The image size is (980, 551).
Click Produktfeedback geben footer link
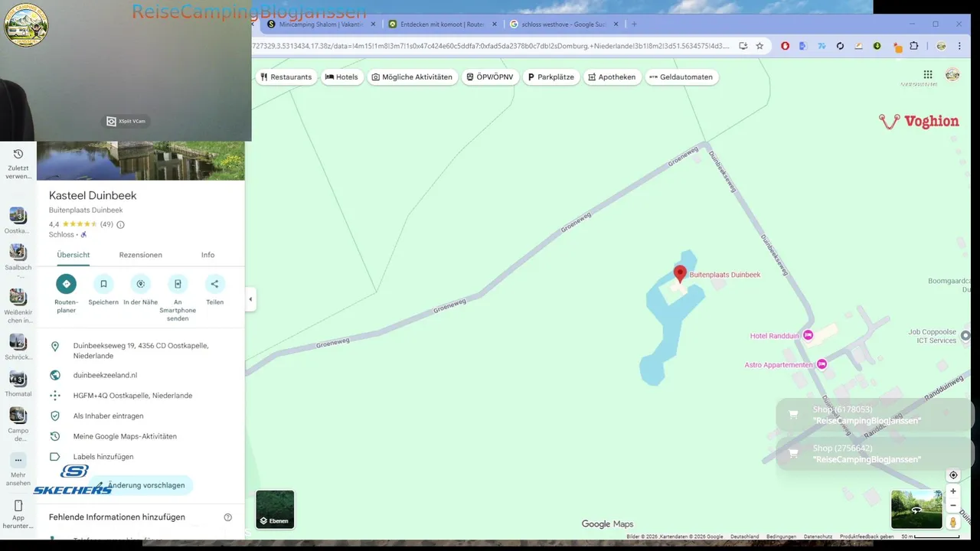(867, 536)
